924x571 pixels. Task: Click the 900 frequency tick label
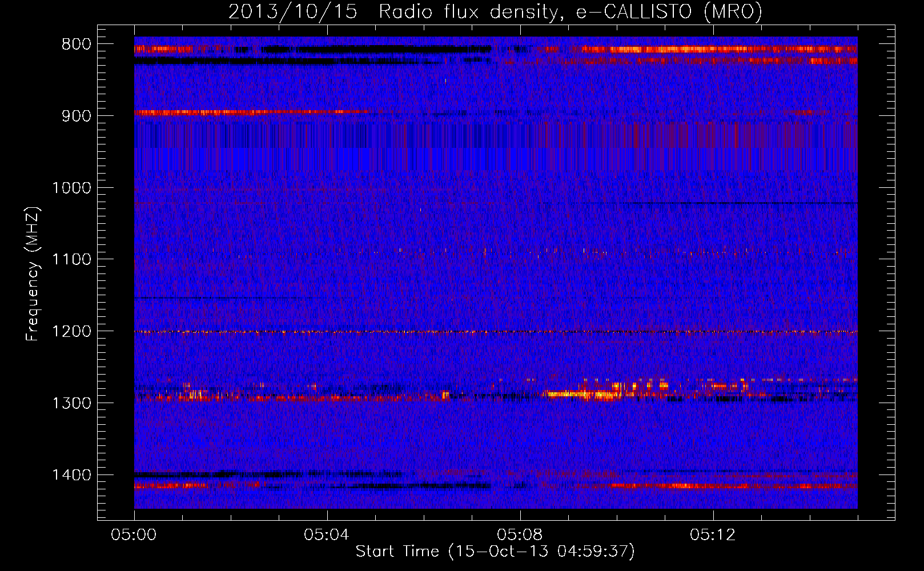(77, 116)
